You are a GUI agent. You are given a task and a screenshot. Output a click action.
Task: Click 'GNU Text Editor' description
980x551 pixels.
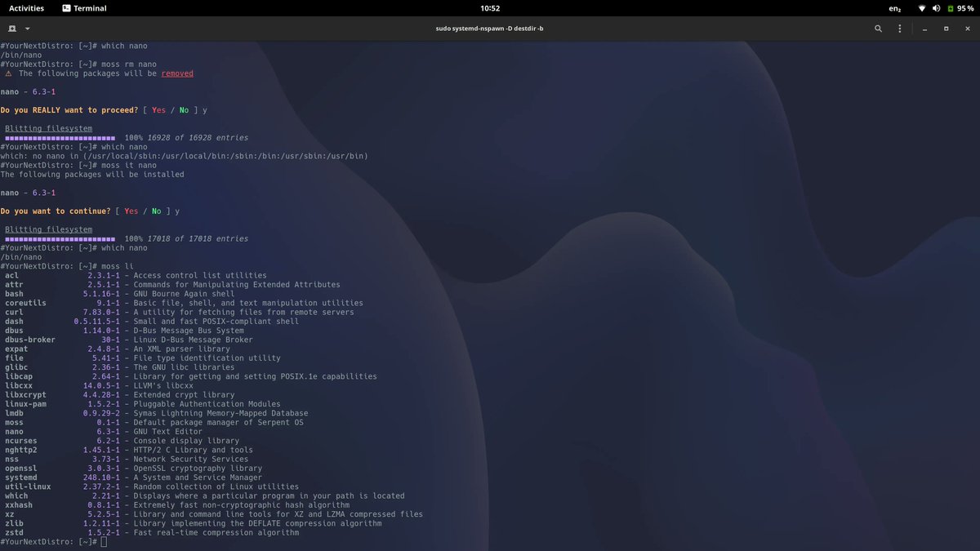pyautogui.click(x=167, y=432)
